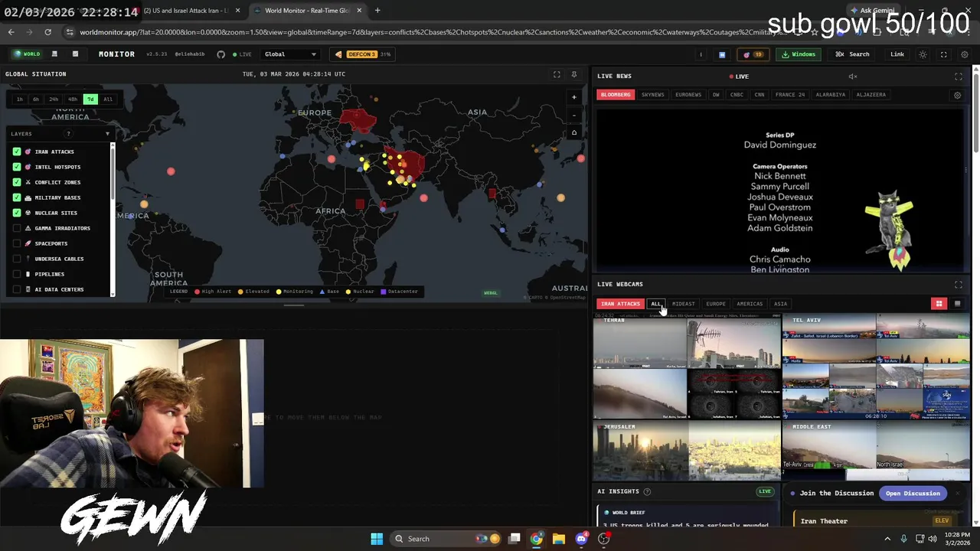Select the second variant icon next to World

(x=54, y=54)
